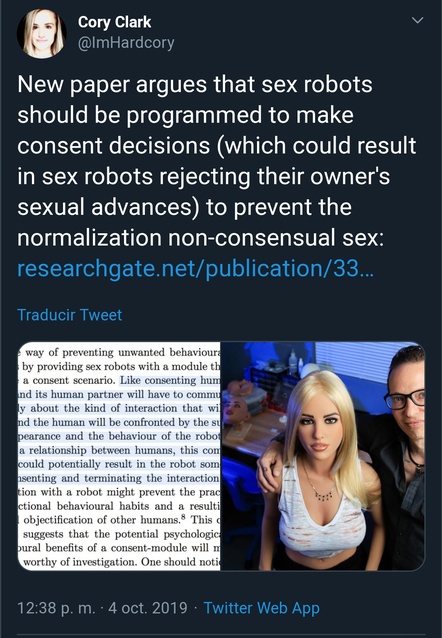Click the phrase 'normalization non-consensual sex:'
The width and height of the screenshot is (442, 638).
pos(200,238)
